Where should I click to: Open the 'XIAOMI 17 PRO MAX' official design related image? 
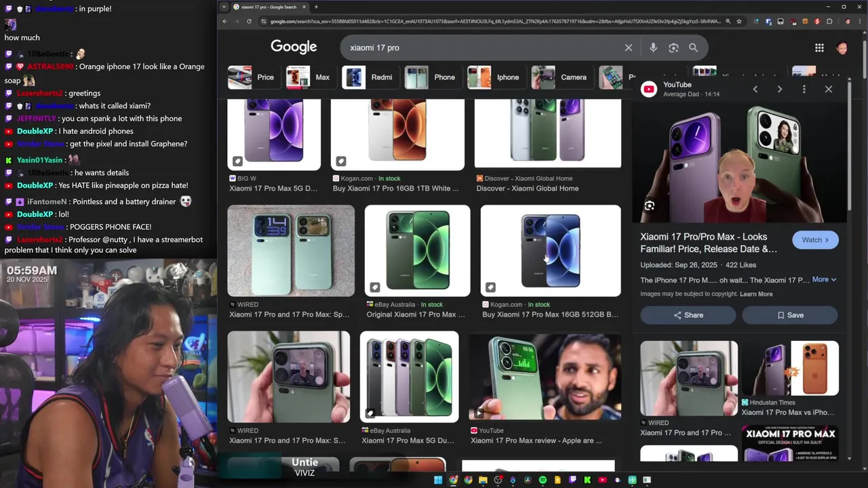[791, 443]
